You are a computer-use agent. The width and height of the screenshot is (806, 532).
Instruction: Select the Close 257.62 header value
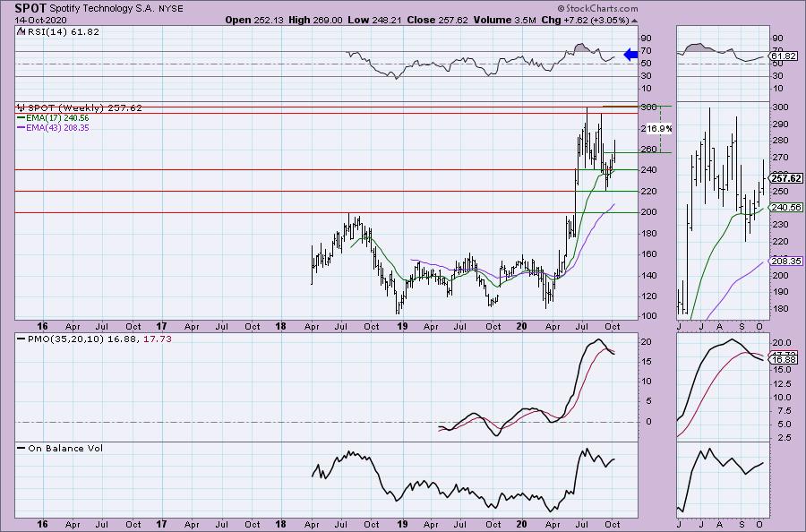click(437, 20)
